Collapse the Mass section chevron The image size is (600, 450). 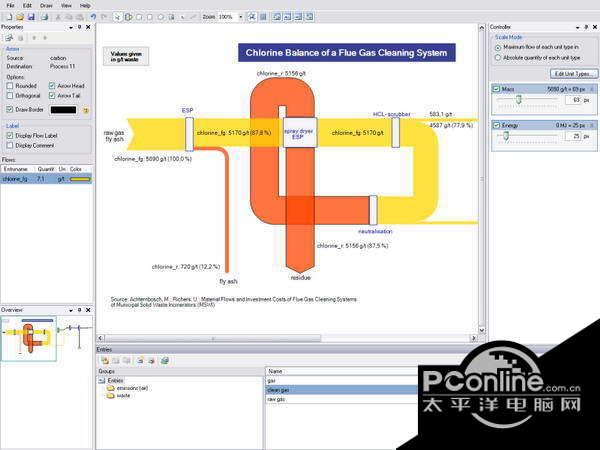tap(592, 89)
